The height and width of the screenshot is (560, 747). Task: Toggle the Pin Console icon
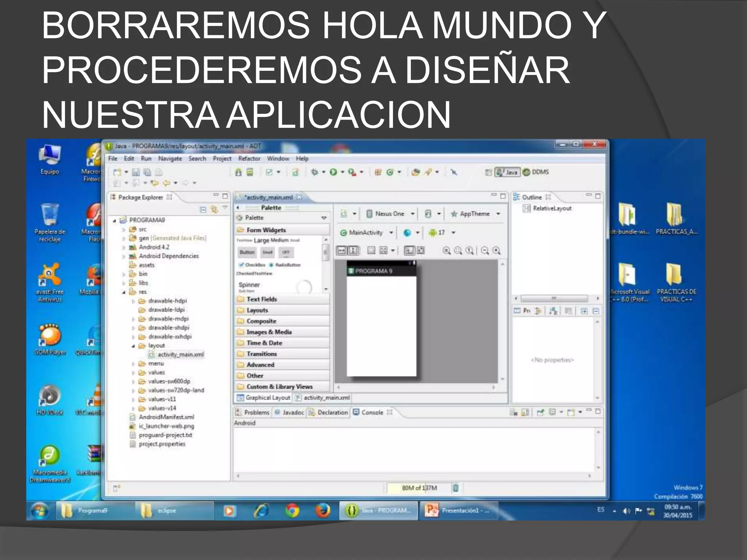541,412
